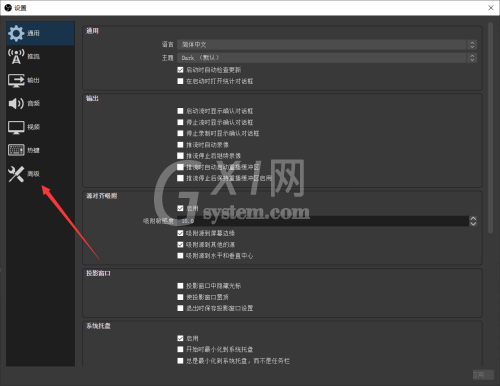
Task: Enable 开始时最小化到系统托盘 checkbox
Action: (180, 349)
